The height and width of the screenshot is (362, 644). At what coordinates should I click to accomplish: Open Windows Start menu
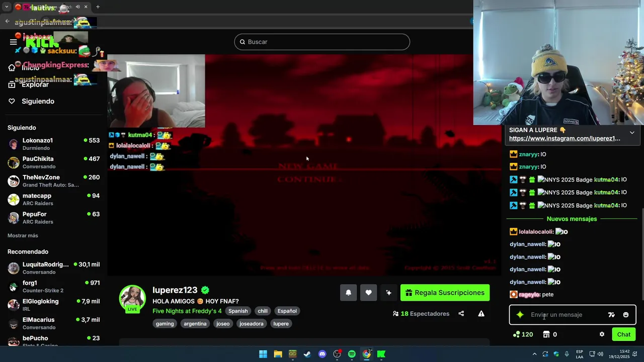click(x=263, y=354)
